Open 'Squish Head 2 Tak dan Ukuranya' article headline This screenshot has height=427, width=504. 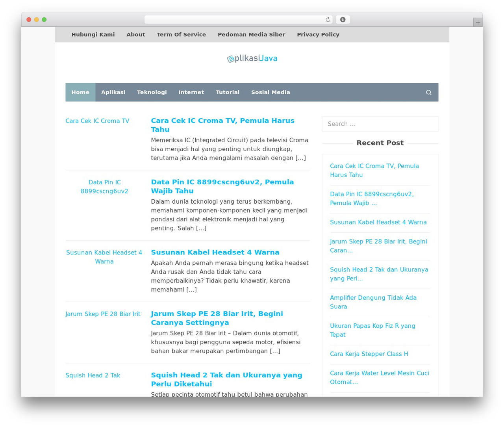coord(226,379)
